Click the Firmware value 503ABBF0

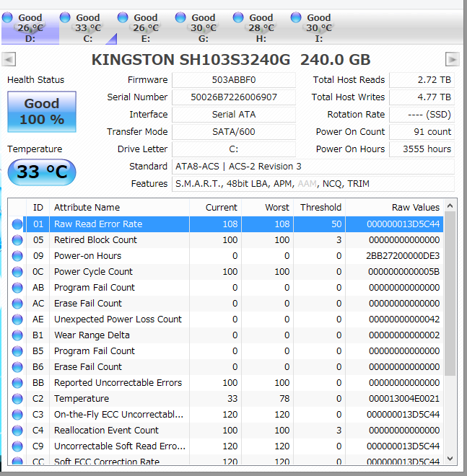pyautogui.click(x=234, y=80)
